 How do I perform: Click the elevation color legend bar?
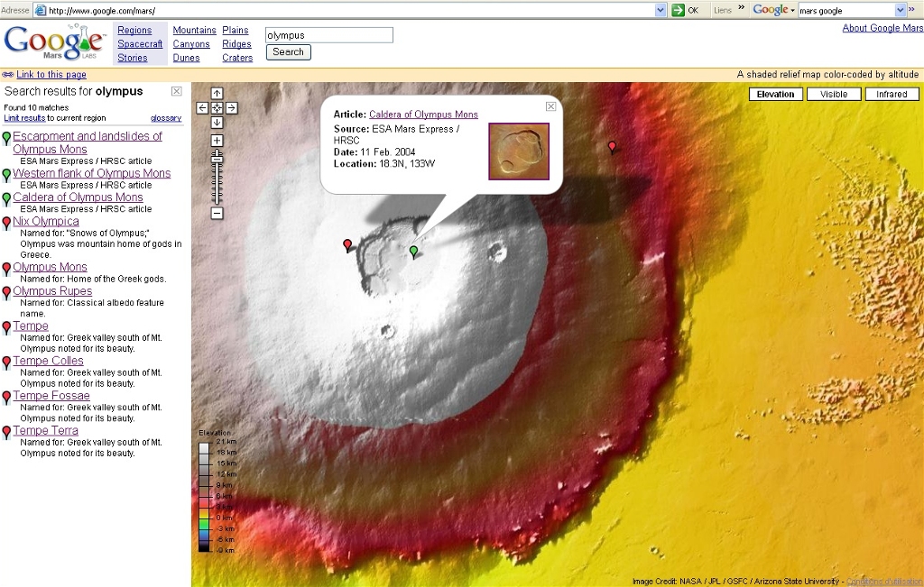tap(203, 498)
